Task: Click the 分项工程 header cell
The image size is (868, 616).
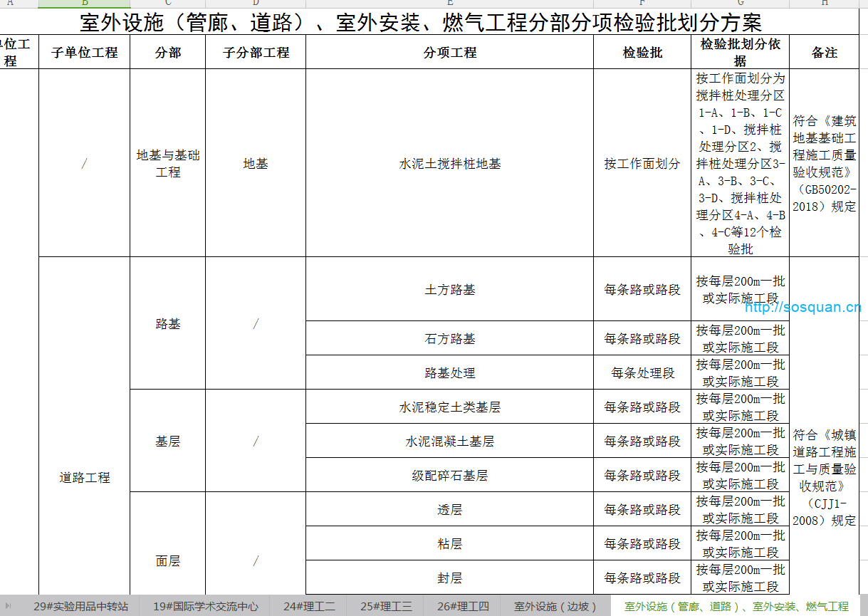Action: pos(449,53)
